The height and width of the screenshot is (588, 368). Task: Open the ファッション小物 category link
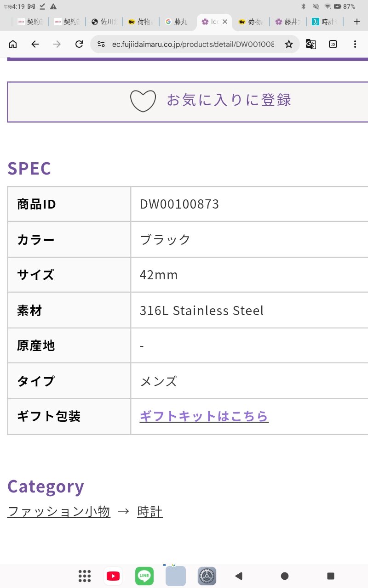[x=59, y=511]
